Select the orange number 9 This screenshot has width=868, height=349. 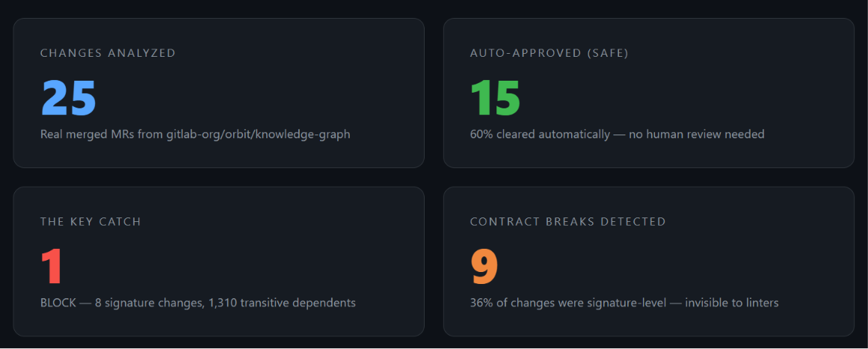pos(484,267)
